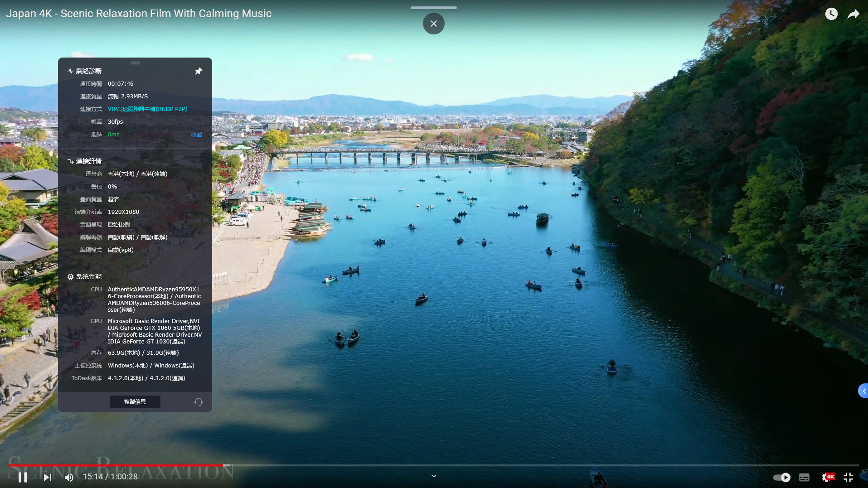868x488 pixels.
Task: Expand the down chevron in player bar
Action: (x=434, y=476)
